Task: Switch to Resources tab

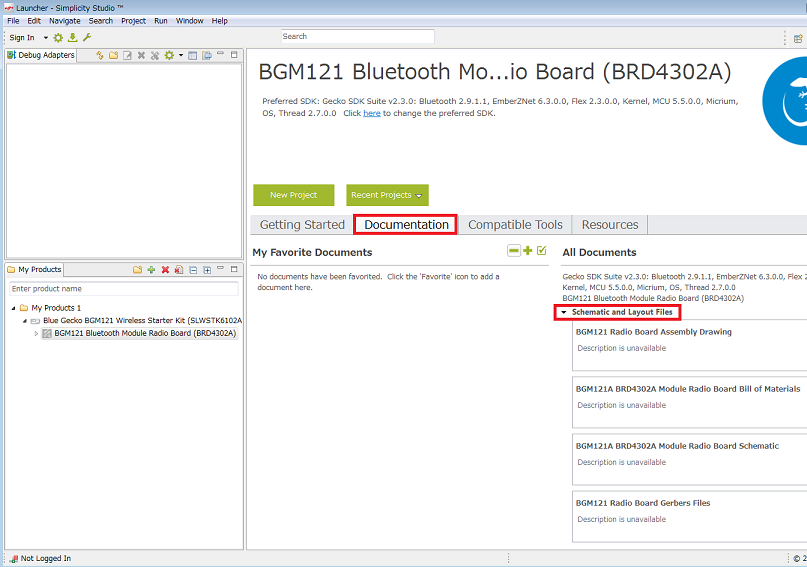Action: tap(610, 225)
